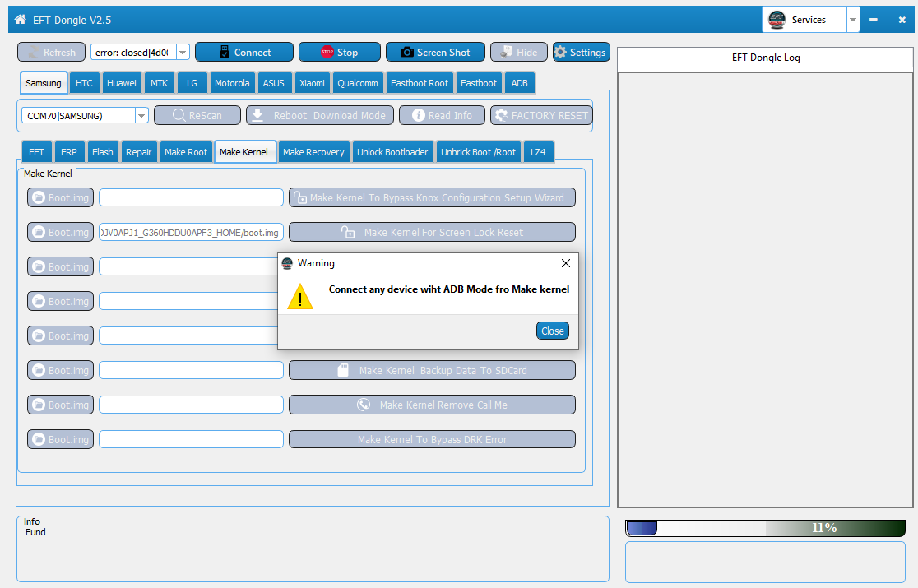
Task: Open the LZ4 sub-tab
Action: (538, 152)
